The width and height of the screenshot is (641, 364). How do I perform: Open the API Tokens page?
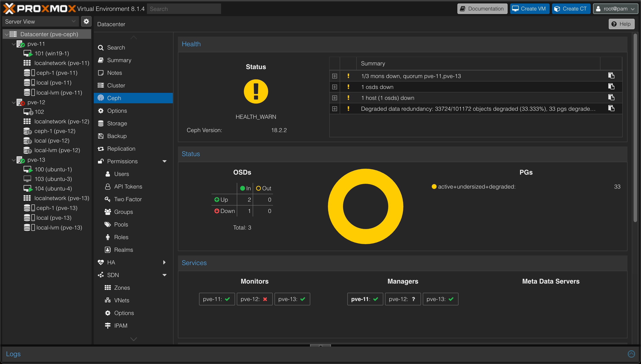pos(133,187)
